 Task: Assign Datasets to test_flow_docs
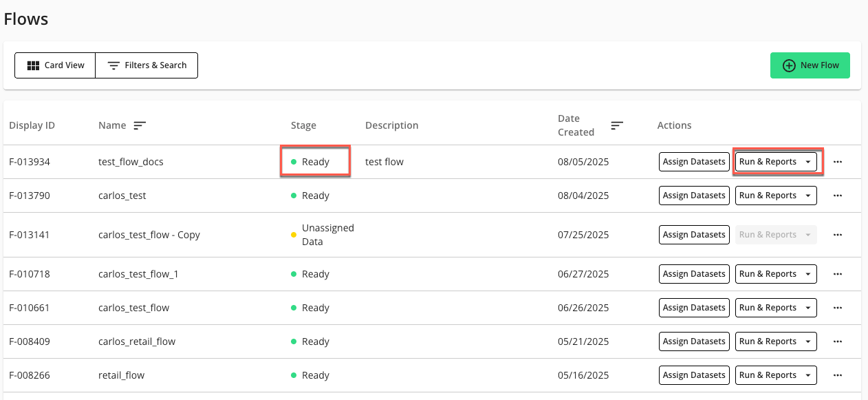(693, 162)
